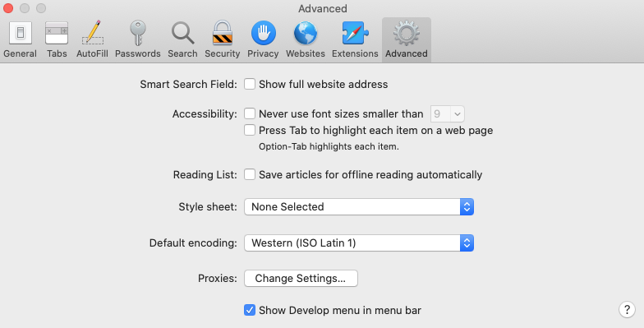
Task: Expand the Style sheet popup menu
Action: pos(359,207)
